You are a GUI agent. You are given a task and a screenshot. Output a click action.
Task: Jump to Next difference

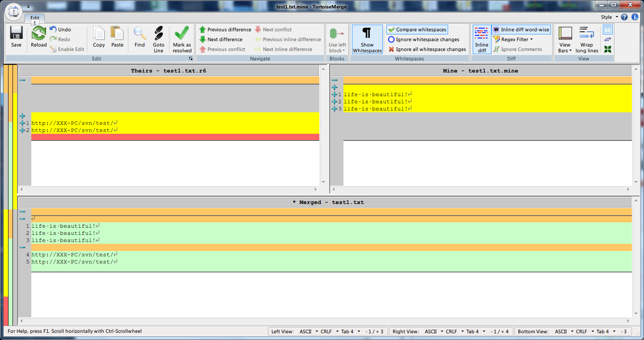(220, 39)
